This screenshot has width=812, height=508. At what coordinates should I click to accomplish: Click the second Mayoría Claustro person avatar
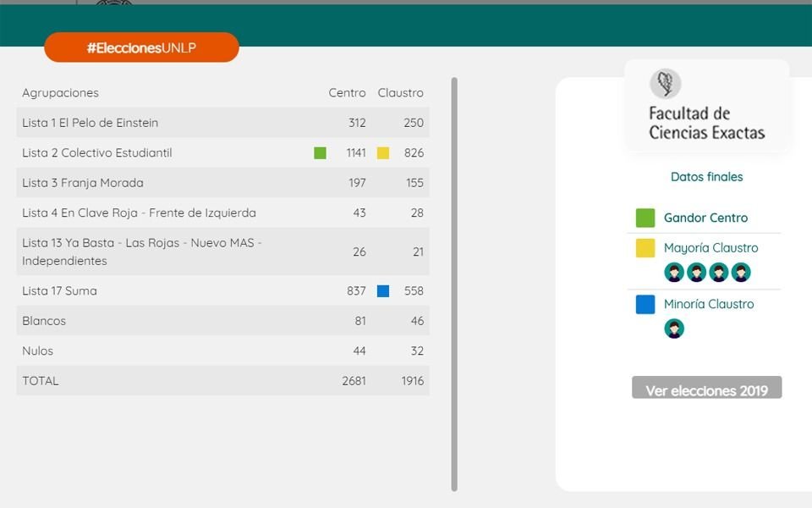point(696,272)
